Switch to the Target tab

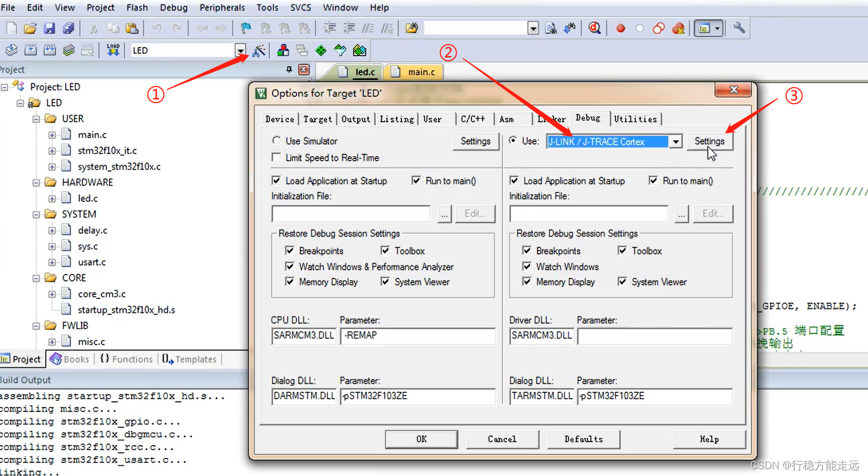point(317,119)
